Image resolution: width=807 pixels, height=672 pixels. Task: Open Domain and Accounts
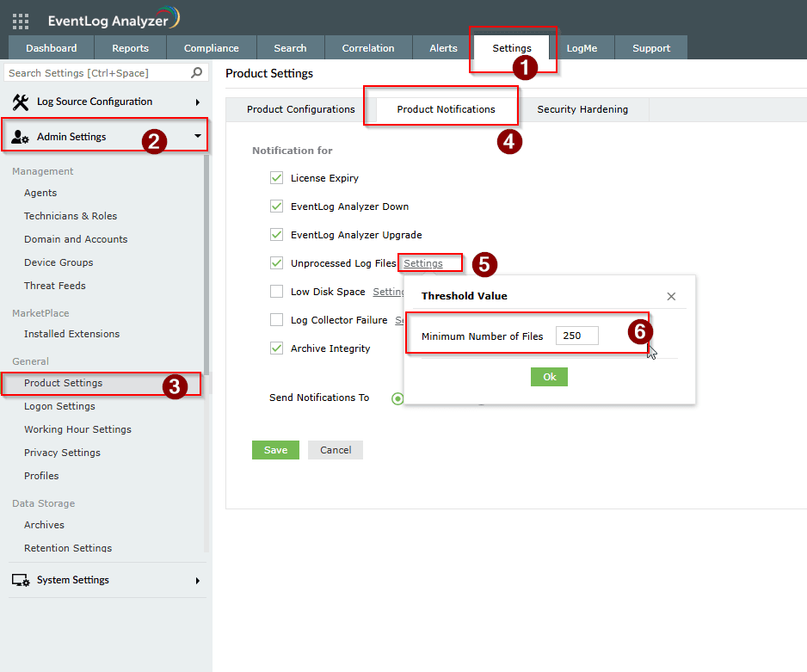pyautogui.click(x=76, y=239)
